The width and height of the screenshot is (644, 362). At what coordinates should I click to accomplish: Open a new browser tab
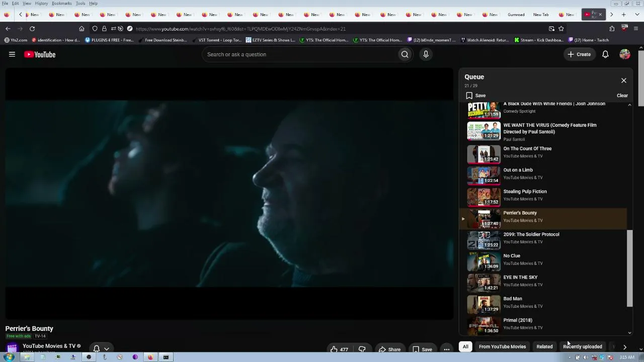tap(623, 15)
